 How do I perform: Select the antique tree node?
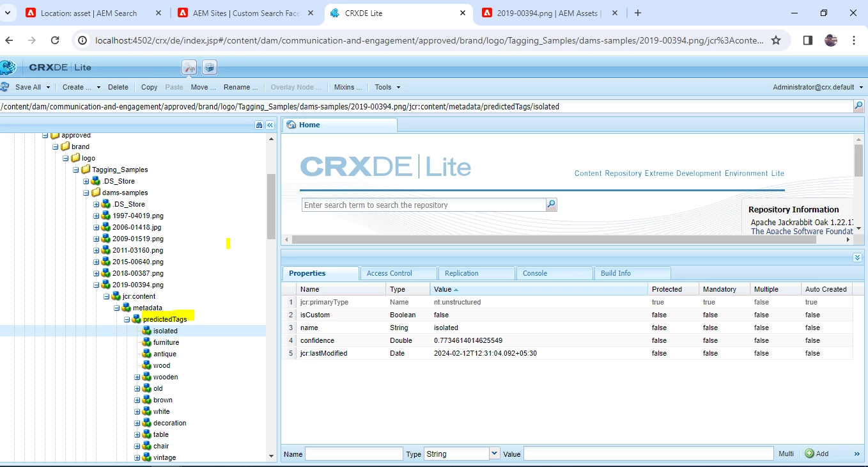pos(164,354)
